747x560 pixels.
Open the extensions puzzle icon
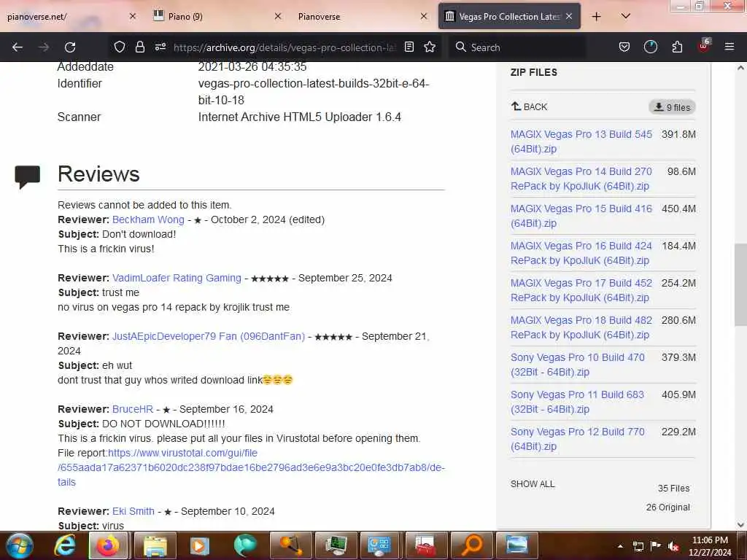click(677, 47)
